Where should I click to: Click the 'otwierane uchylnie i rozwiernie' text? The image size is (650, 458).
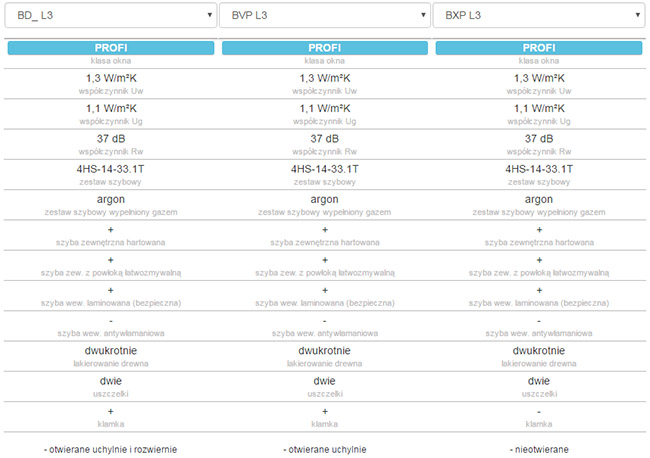tap(111, 448)
